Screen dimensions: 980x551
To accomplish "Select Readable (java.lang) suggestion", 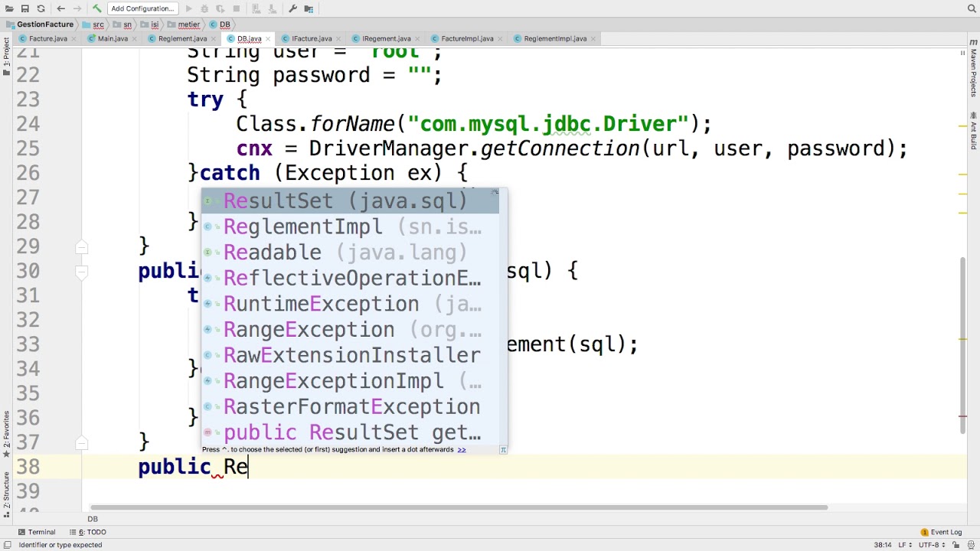I will (x=350, y=253).
